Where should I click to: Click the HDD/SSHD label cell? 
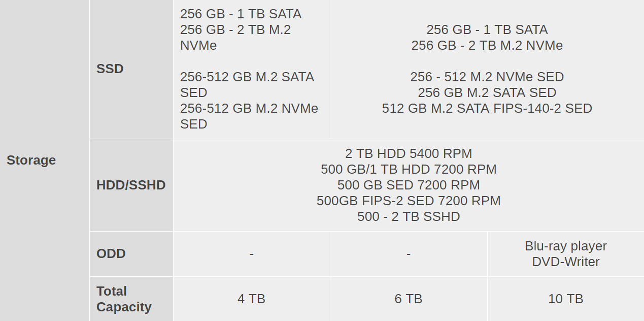coord(131,185)
